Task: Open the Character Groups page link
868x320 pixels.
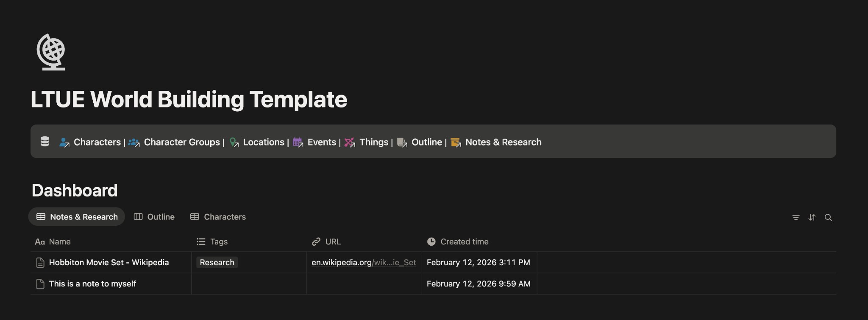Action: tap(181, 142)
